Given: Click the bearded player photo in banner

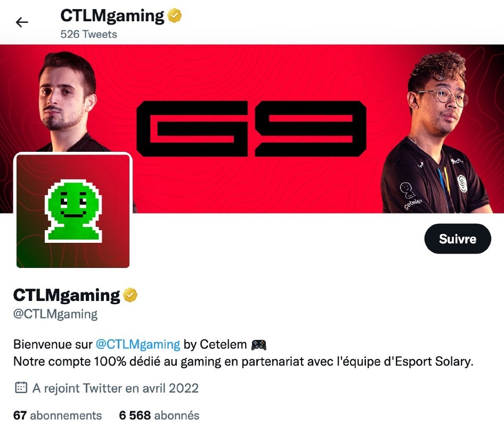Looking at the screenshot, I should [x=68, y=102].
